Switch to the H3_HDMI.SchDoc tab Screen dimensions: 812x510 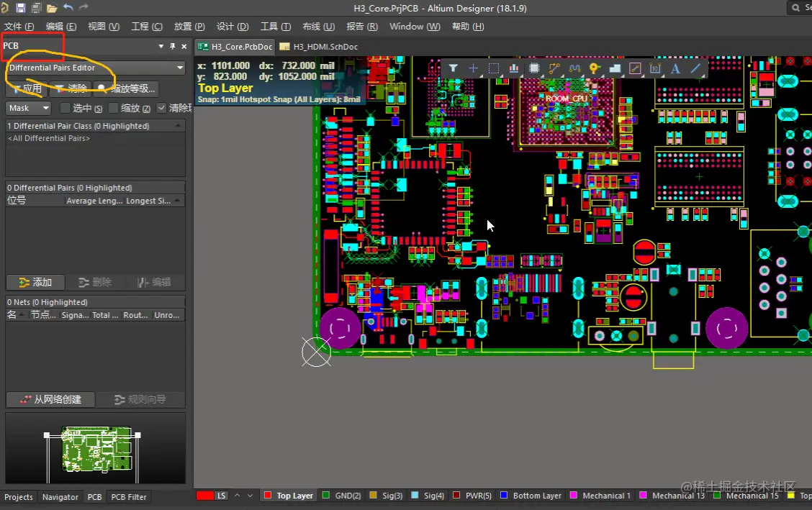tap(319, 47)
